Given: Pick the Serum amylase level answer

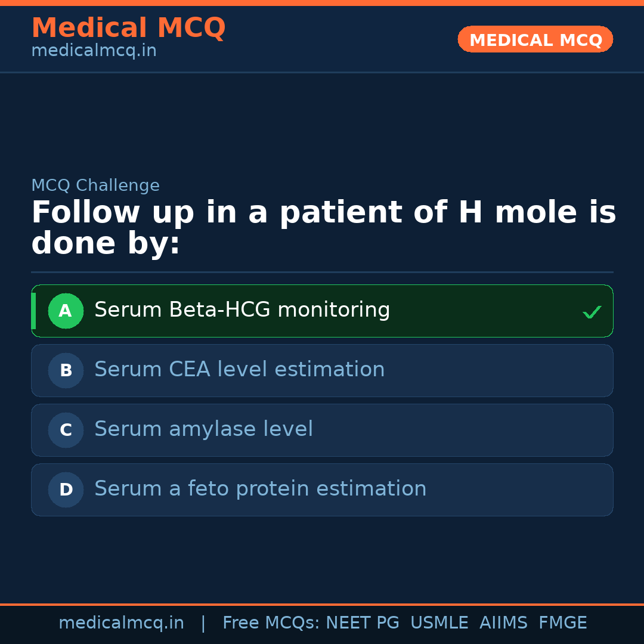Looking at the screenshot, I should point(203,429).
